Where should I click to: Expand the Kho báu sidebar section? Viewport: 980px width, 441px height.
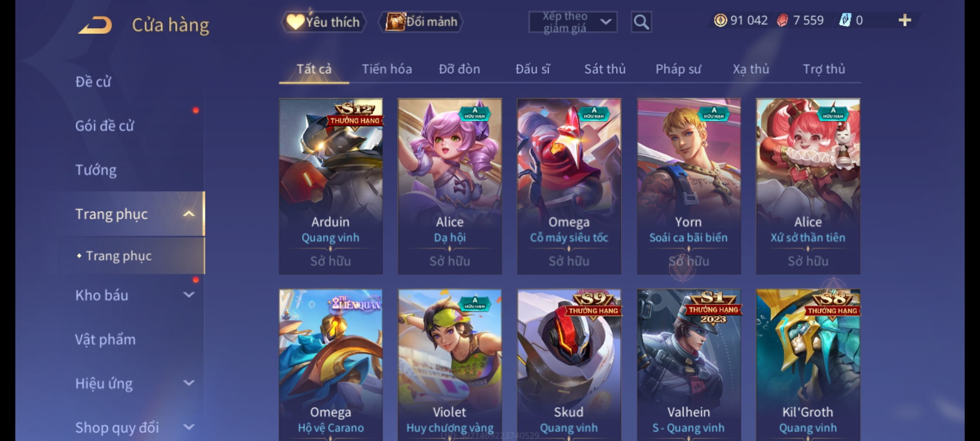189,294
